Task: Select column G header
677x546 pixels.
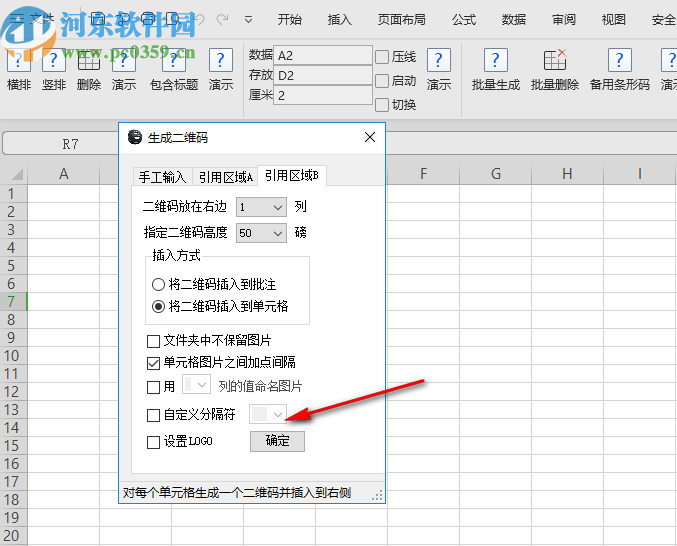Action: pyautogui.click(x=496, y=174)
